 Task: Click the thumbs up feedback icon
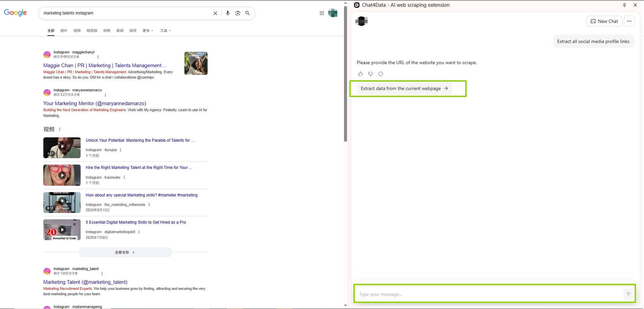(360, 74)
